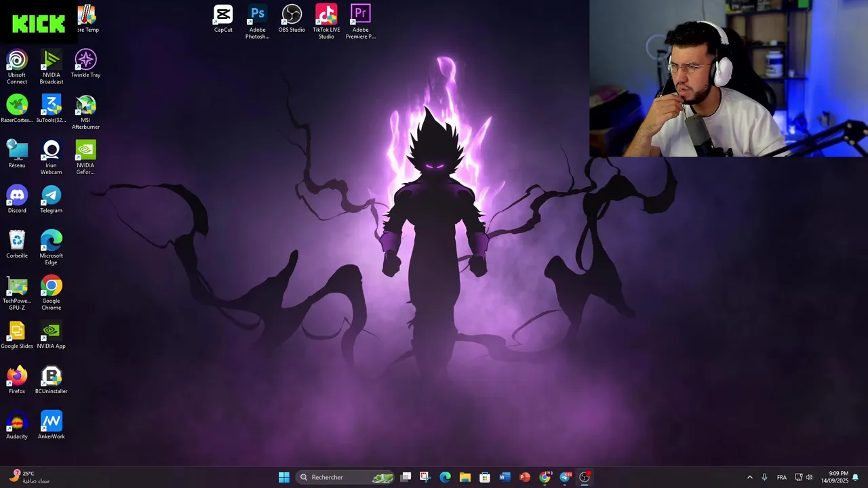Switch to Chrome in the taskbar

[545, 477]
